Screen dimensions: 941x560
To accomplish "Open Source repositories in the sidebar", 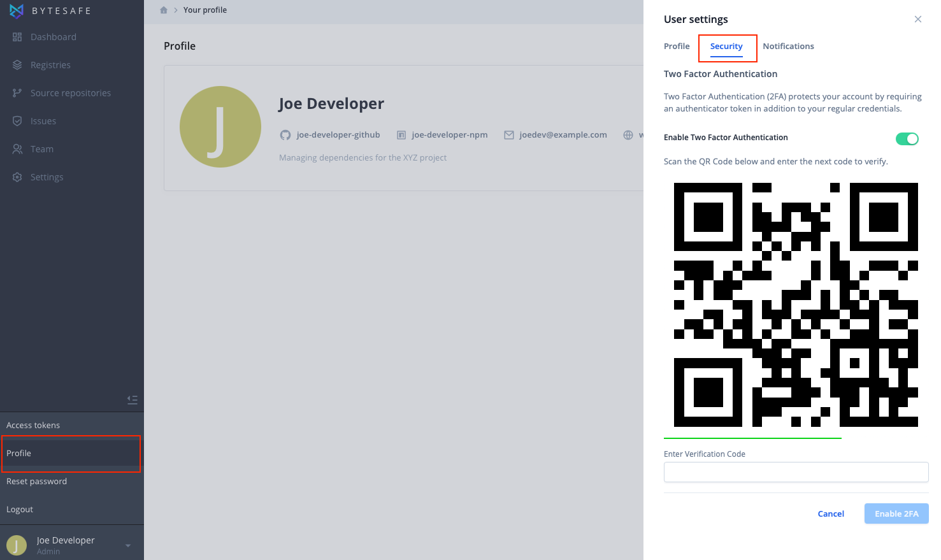I will pos(72,93).
